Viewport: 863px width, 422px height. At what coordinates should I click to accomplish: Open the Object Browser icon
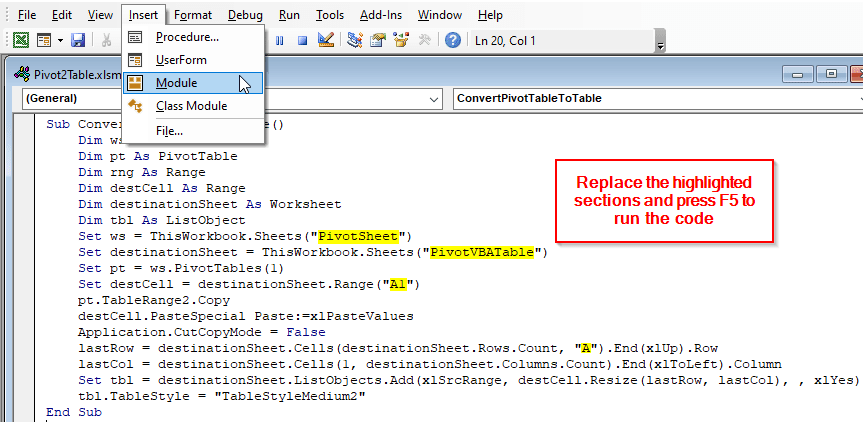coord(402,40)
